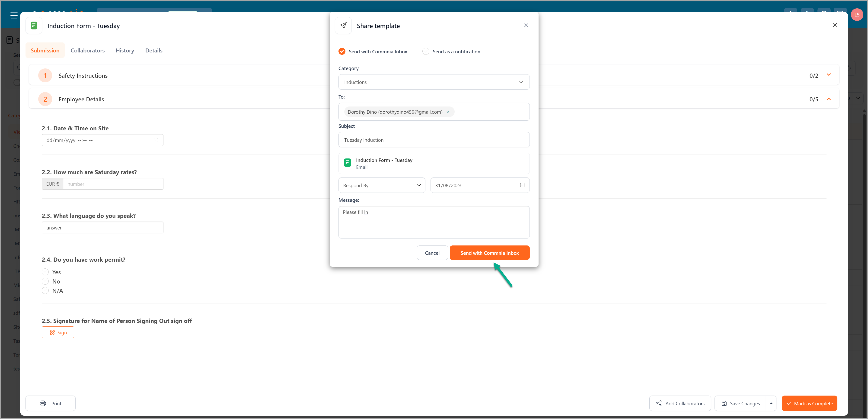Open the Inductions category dropdown
868x419 pixels.
click(434, 82)
